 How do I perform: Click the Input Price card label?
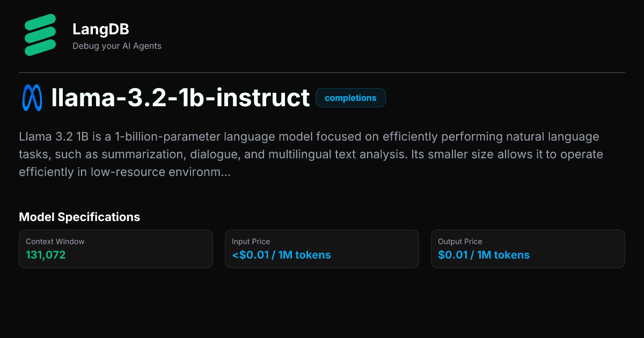[251, 241]
